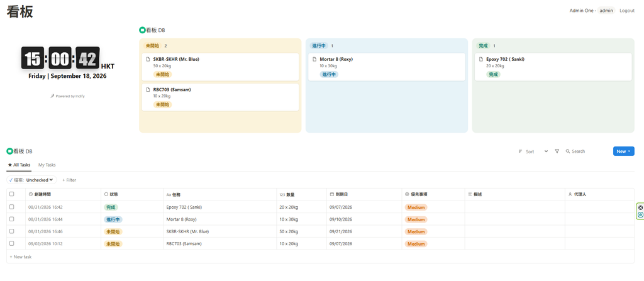Switch to the All Tasks tab
Image resolution: width=644 pixels, height=281 pixels.
tap(19, 165)
